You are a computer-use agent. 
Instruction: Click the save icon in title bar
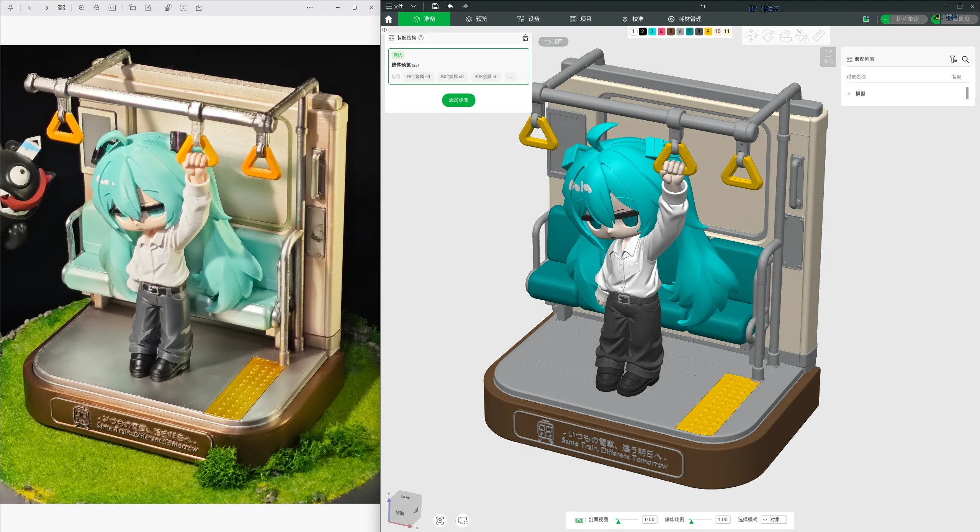(x=435, y=6)
